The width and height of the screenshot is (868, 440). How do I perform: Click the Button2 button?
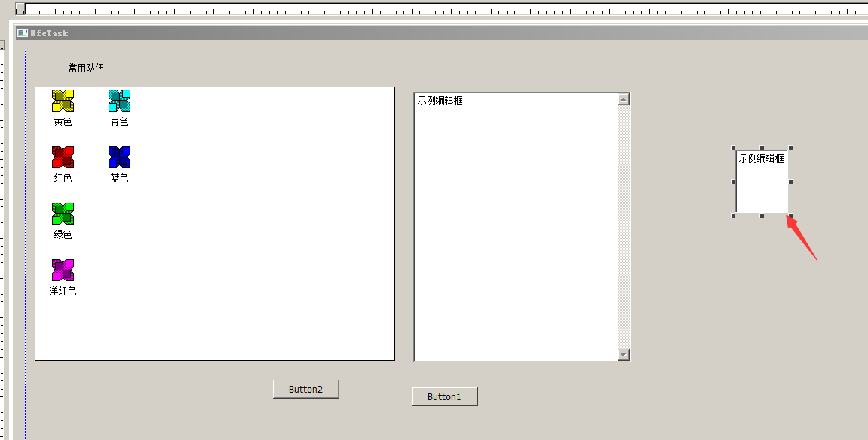click(306, 390)
